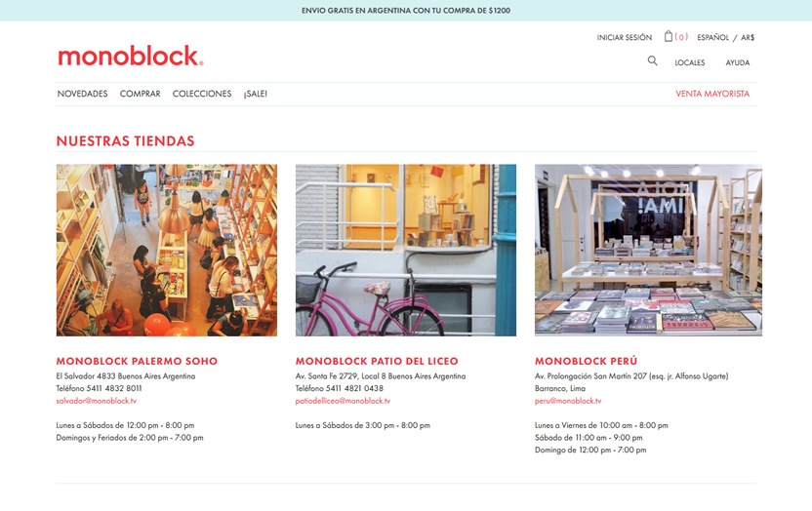Go to the monoblock logo home

tap(131, 56)
